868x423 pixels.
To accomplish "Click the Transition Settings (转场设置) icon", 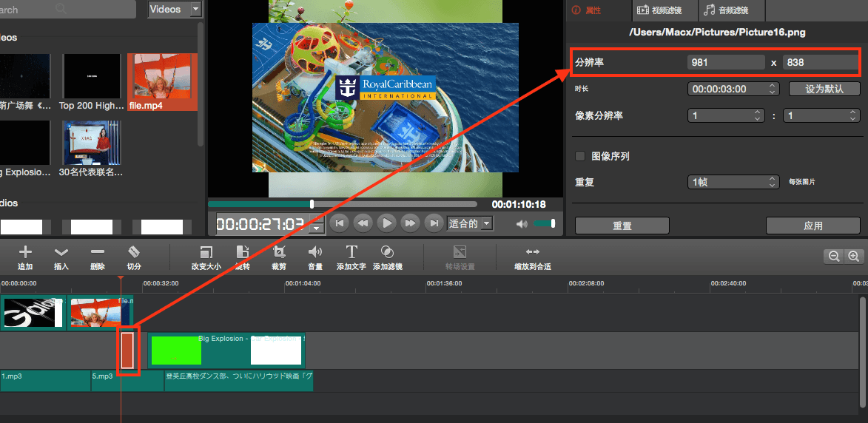I will (x=460, y=252).
